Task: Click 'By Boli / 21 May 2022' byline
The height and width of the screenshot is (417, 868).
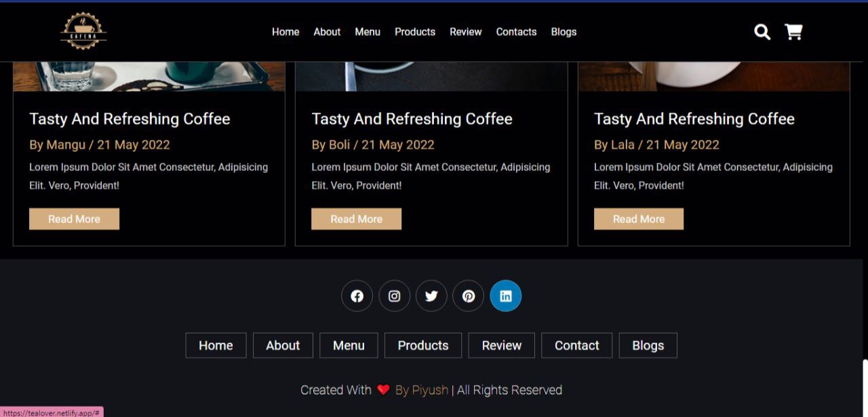Action: coord(373,144)
